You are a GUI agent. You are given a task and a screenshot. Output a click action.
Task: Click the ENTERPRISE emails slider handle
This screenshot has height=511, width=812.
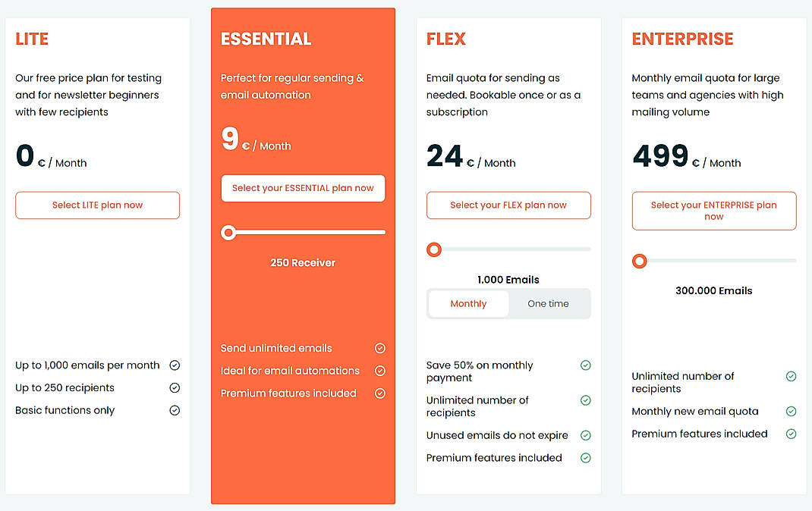click(640, 262)
